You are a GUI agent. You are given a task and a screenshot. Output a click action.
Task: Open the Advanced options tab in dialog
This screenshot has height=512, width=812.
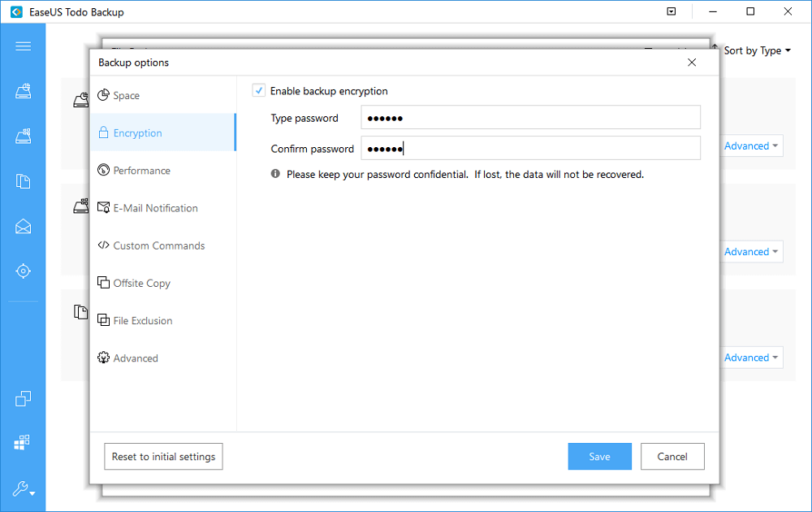163,358
